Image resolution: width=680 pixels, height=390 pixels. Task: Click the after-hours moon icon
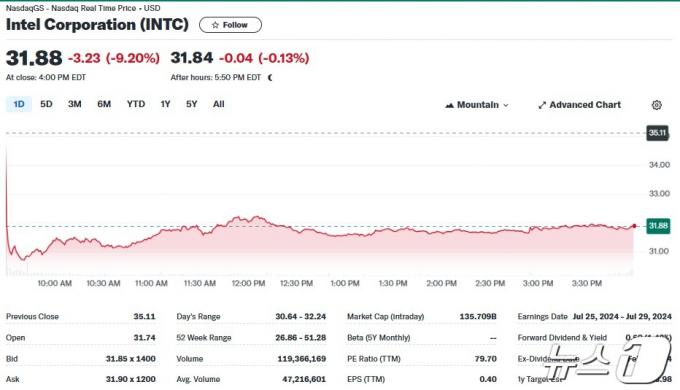point(270,78)
